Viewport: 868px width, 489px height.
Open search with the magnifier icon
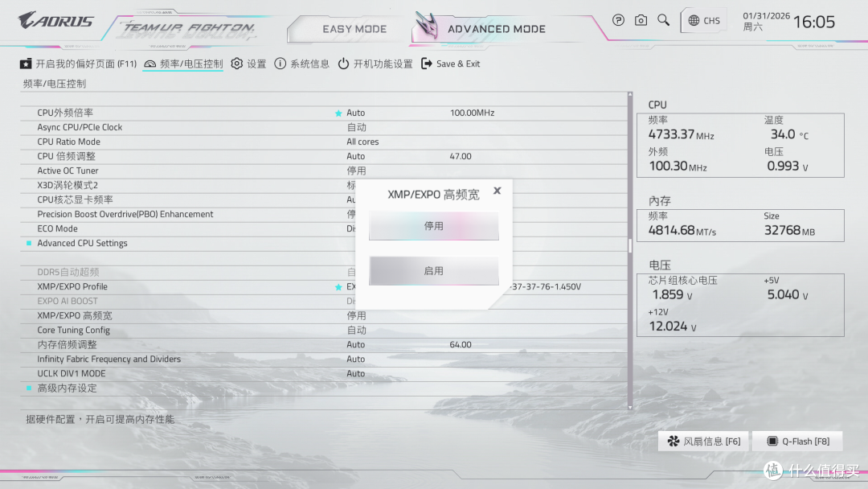click(663, 20)
